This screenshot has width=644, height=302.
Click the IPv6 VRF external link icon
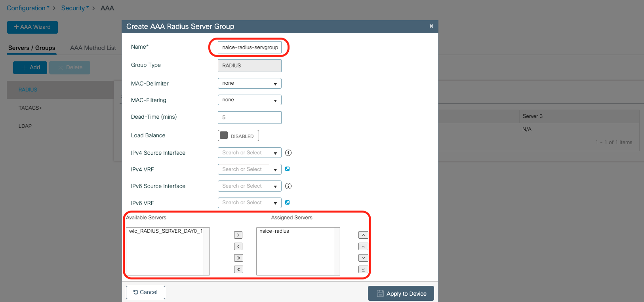point(288,203)
